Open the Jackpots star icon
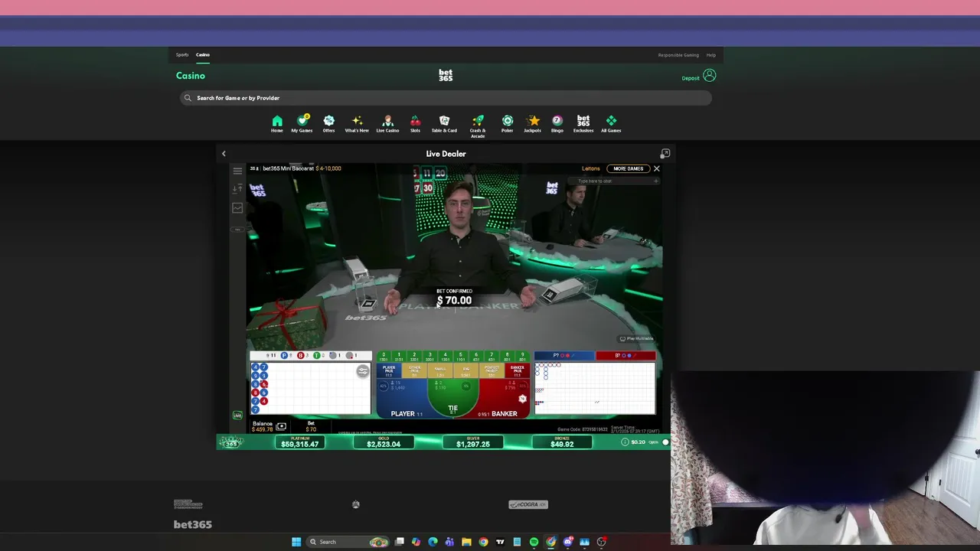980x551 pixels. click(x=533, y=124)
